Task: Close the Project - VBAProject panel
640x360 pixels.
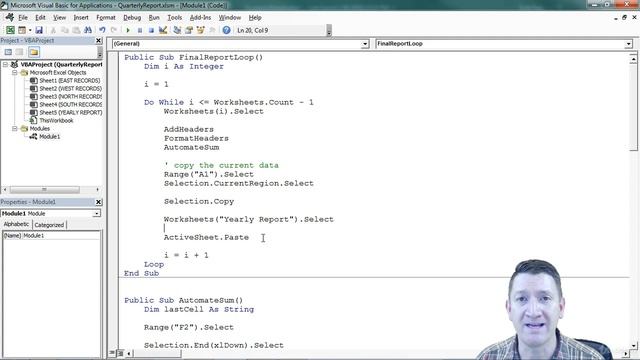Action: 98,40
